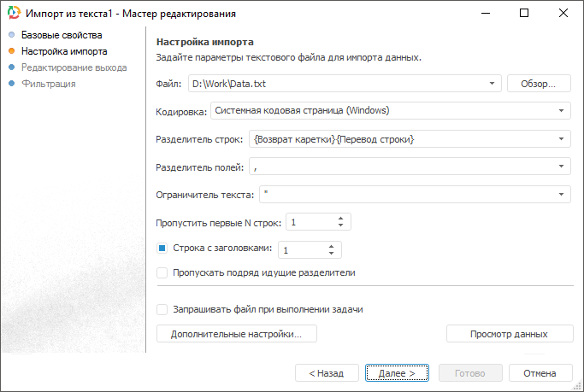Viewport: 584px width, 392px height.
Task: Decrease the Строка с заголовками number
Action: (331, 253)
